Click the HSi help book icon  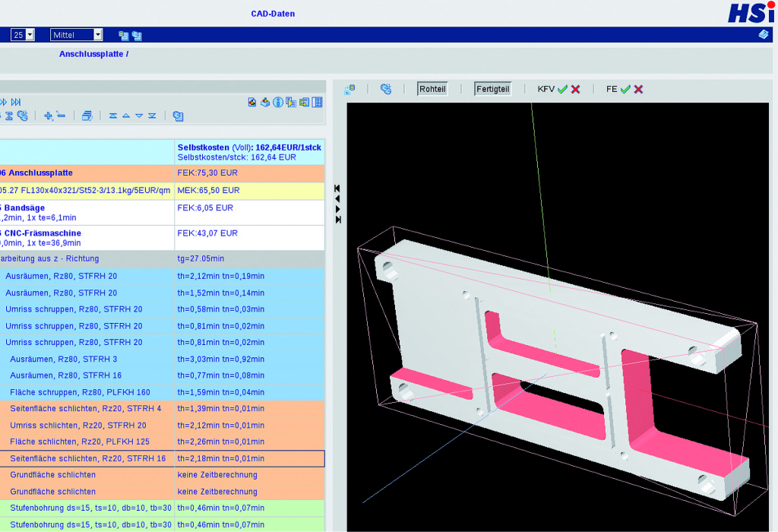[x=764, y=34]
